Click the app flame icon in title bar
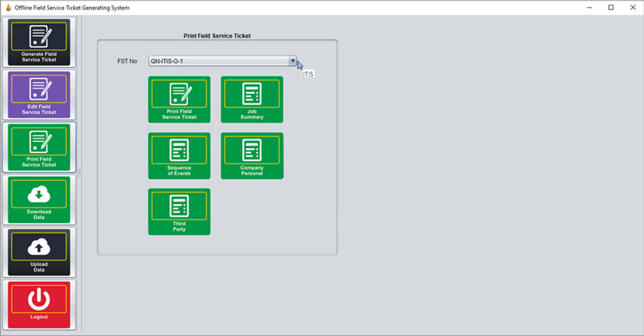Image resolution: width=644 pixels, height=336 pixels. tap(8, 8)
